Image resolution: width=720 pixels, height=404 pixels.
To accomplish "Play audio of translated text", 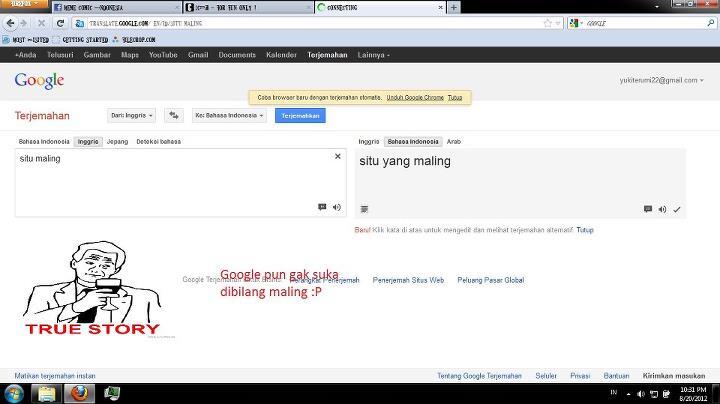I will [x=662, y=209].
